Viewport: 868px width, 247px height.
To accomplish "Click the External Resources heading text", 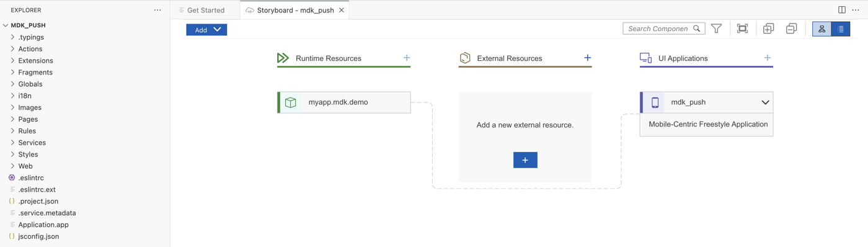I will pos(510,58).
